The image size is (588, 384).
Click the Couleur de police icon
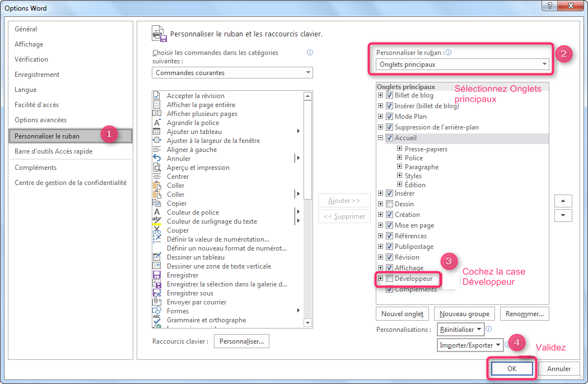(157, 212)
